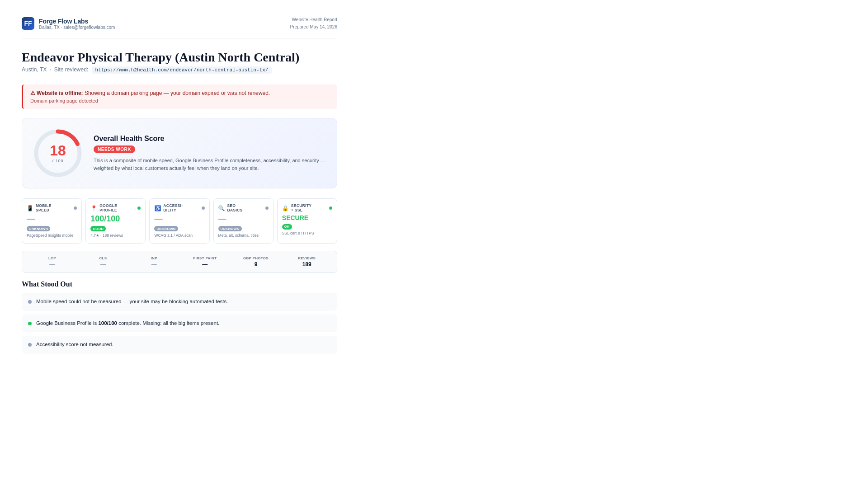This screenshot has height=488, width=868.
Task: Click the Website Health Report label
Action: tap(314, 20)
